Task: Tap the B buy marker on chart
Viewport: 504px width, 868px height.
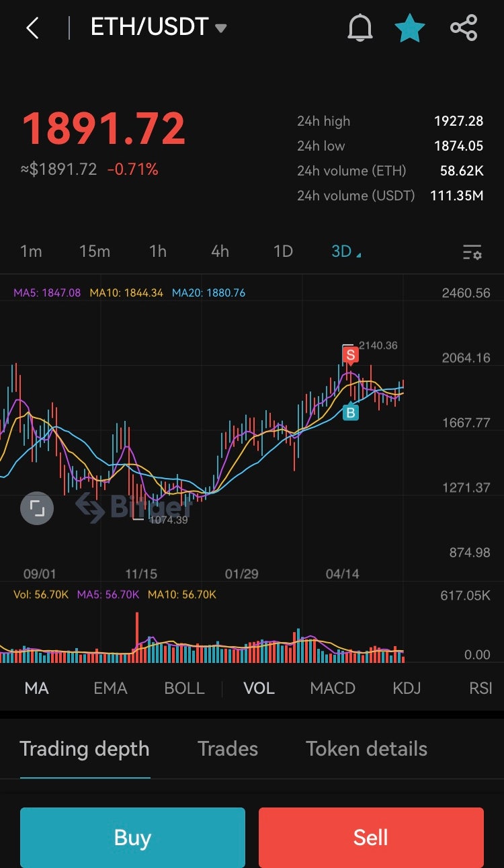Action: [x=350, y=412]
